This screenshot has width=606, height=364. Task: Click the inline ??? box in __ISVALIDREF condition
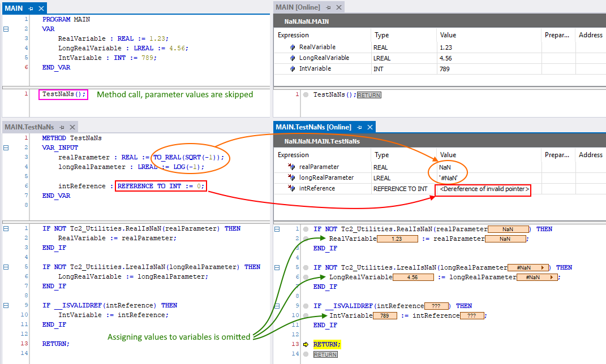pyautogui.click(x=436, y=306)
